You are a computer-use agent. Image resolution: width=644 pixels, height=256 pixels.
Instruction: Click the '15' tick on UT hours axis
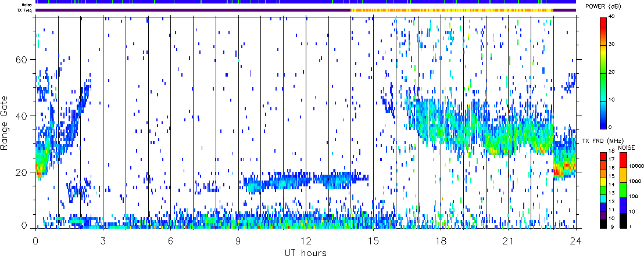tap(373, 240)
